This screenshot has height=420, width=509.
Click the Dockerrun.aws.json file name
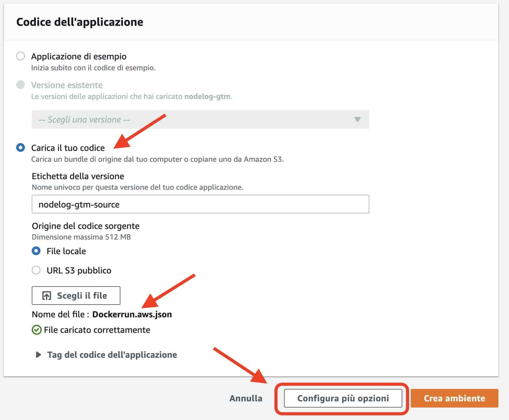[x=133, y=314]
